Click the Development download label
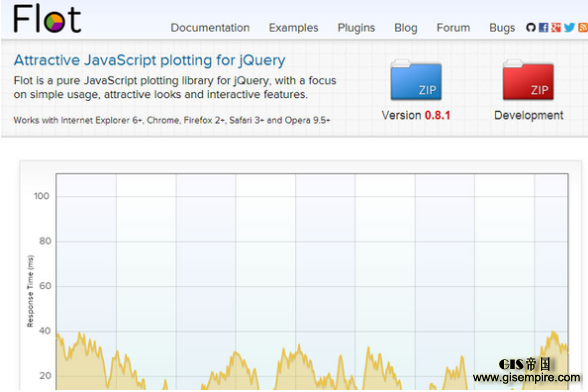The height and width of the screenshot is (392, 588). pyautogui.click(x=528, y=115)
